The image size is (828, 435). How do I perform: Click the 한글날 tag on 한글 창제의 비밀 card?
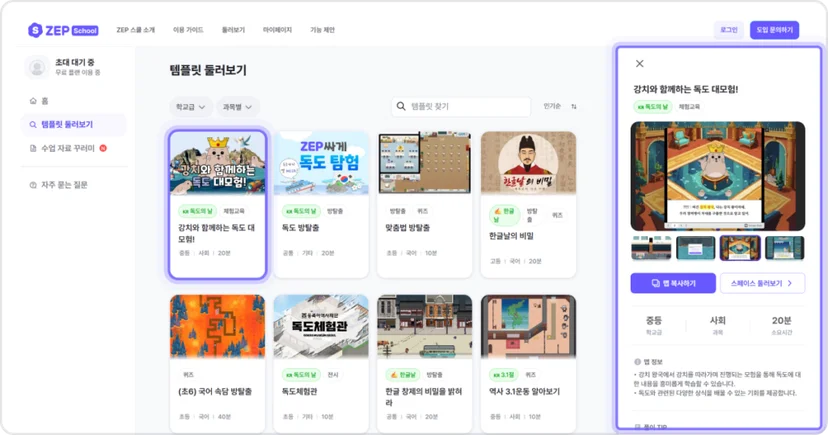[x=402, y=375]
